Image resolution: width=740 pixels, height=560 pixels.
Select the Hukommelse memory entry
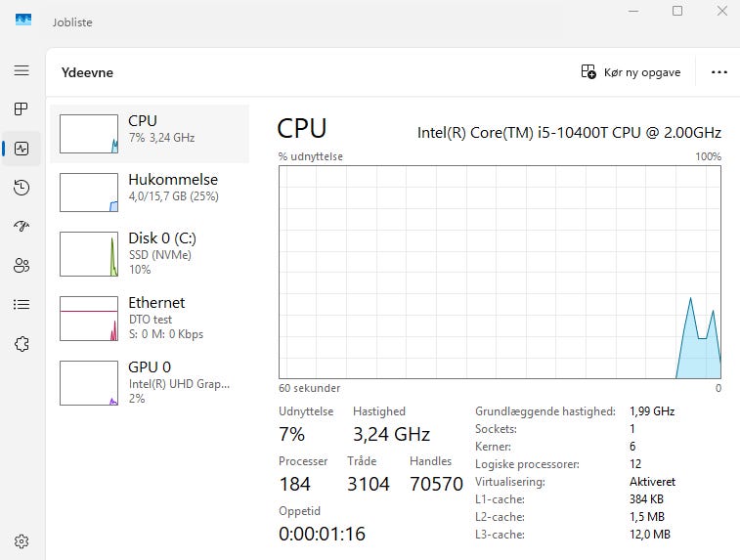tap(150, 193)
